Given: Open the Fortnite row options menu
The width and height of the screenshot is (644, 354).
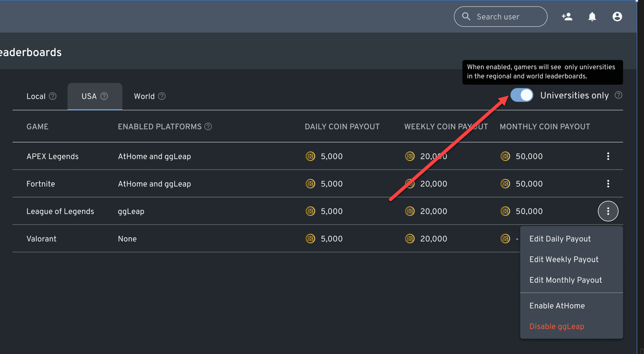Looking at the screenshot, I should pos(608,184).
